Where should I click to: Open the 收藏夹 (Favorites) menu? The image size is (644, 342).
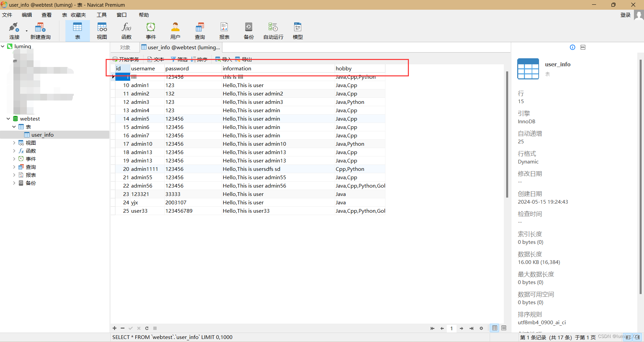point(78,15)
